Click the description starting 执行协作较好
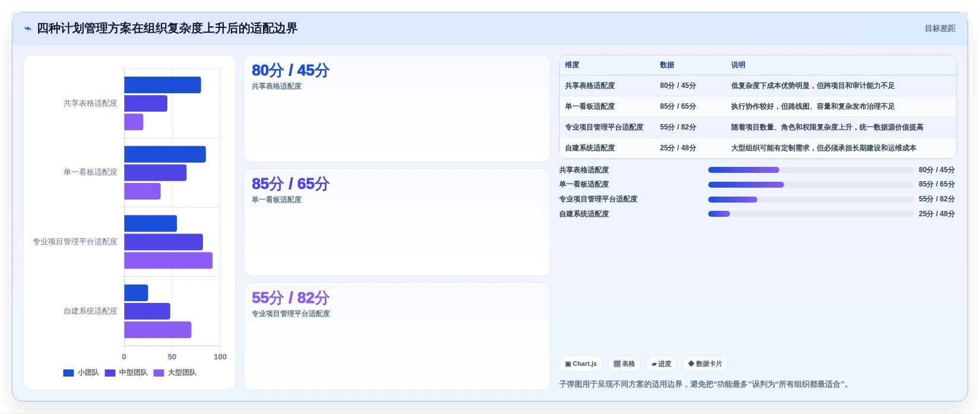Image resolution: width=980 pixels, height=414 pixels. point(813,107)
